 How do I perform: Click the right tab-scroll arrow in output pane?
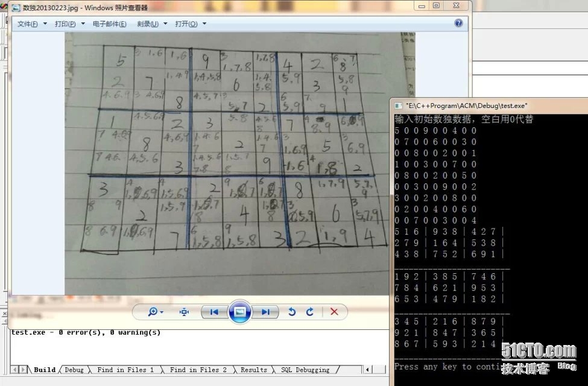[x=24, y=370]
